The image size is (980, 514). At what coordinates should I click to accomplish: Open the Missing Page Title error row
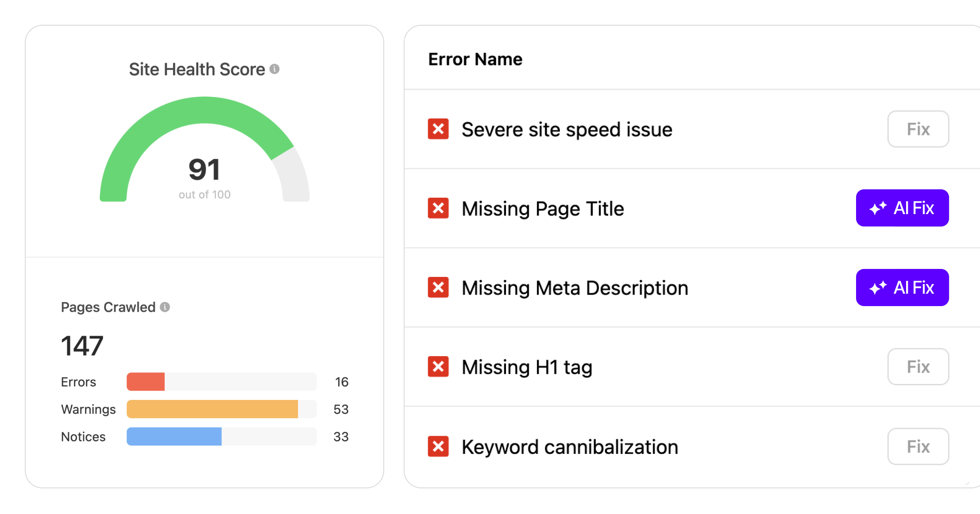[543, 209]
